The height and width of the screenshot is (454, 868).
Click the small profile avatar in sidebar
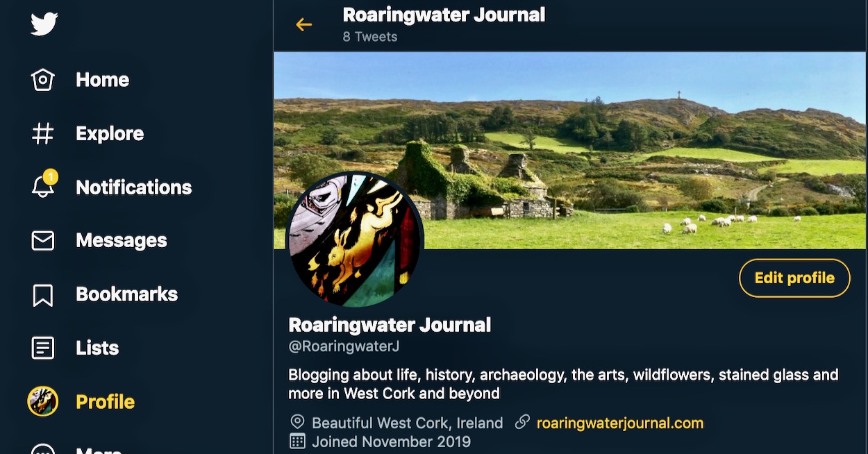click(42, 401)
